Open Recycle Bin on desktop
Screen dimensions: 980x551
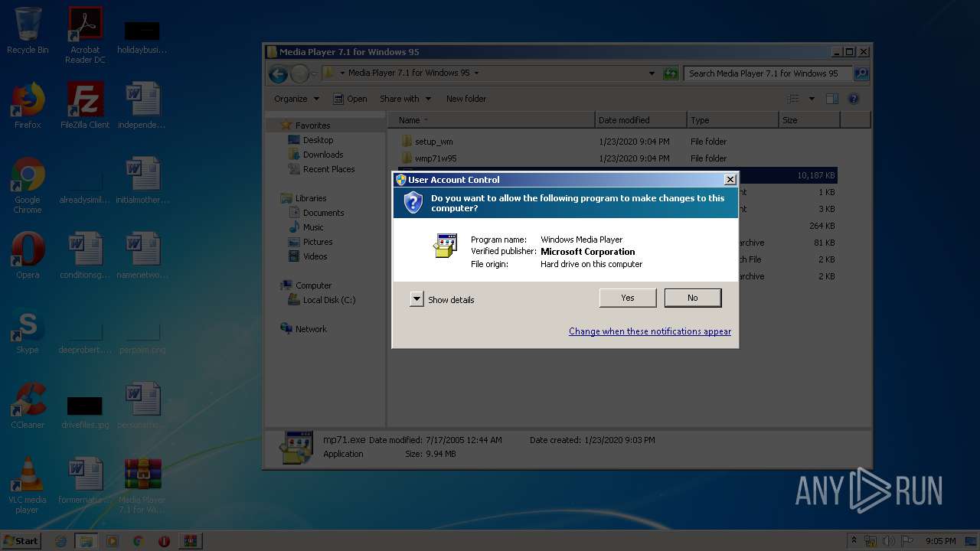[28, 31]
